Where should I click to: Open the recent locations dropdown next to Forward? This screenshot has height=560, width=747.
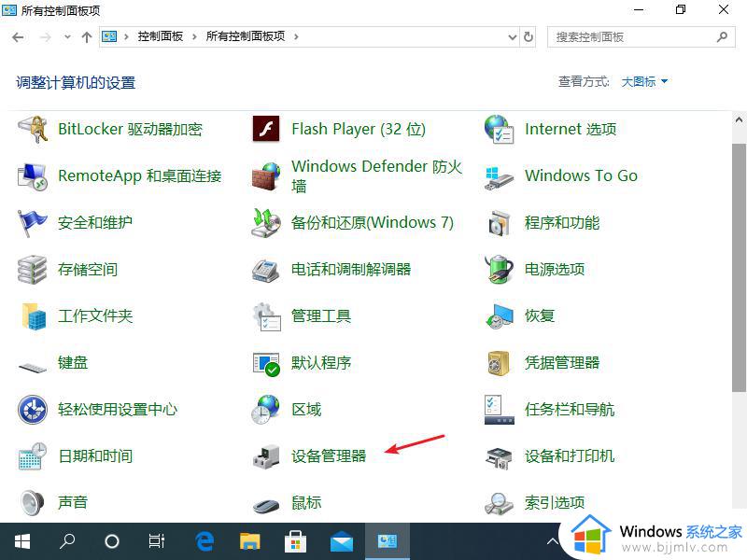point(67,36)
